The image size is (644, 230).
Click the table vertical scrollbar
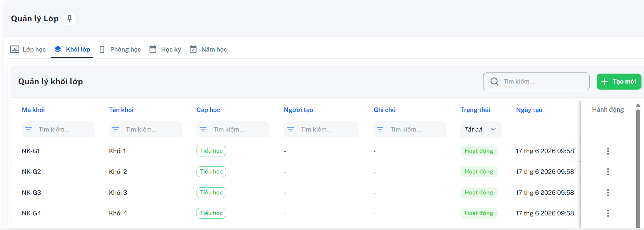click(638, 167)
